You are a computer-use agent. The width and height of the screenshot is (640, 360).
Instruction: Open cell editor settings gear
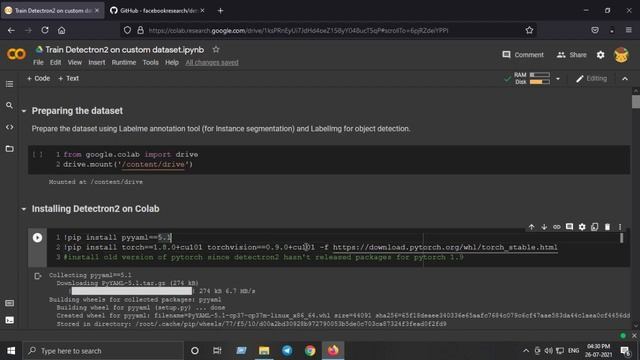pos(582,227)
